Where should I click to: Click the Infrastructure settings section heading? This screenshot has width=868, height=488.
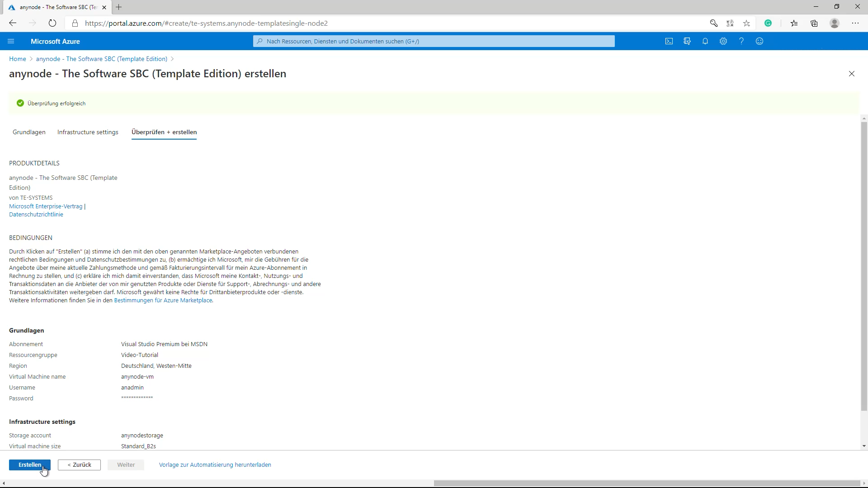click(x=42, y=422)
